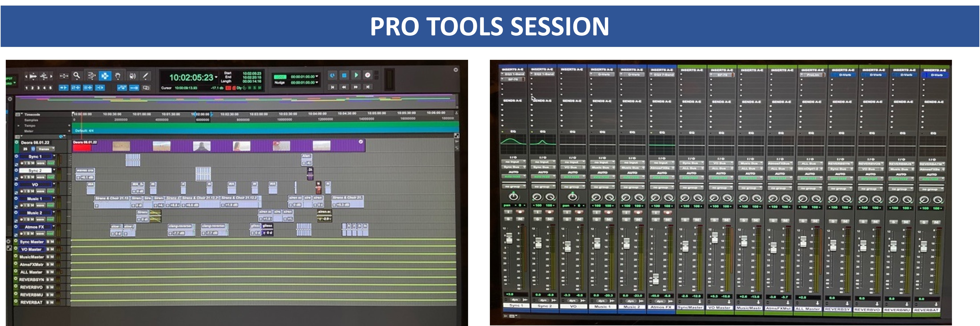
Task: Click the INSERTS A-E header on Sync 1 channel
Action: pyautogui.click(x=513, y=70)
